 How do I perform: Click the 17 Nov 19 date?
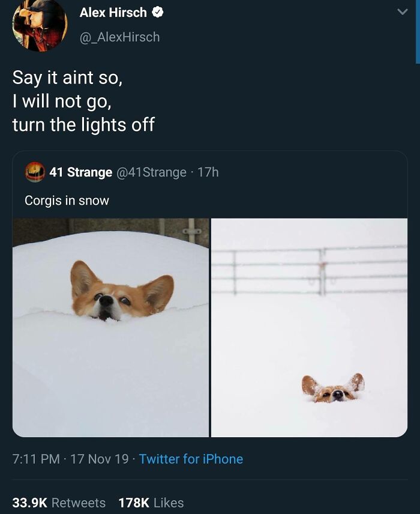[x=99, y=459]
